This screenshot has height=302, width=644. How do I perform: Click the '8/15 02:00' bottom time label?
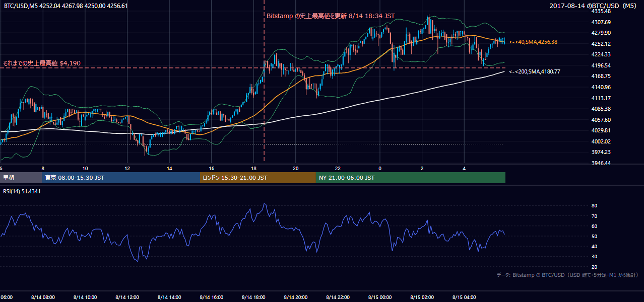click(x=422, y=297)
